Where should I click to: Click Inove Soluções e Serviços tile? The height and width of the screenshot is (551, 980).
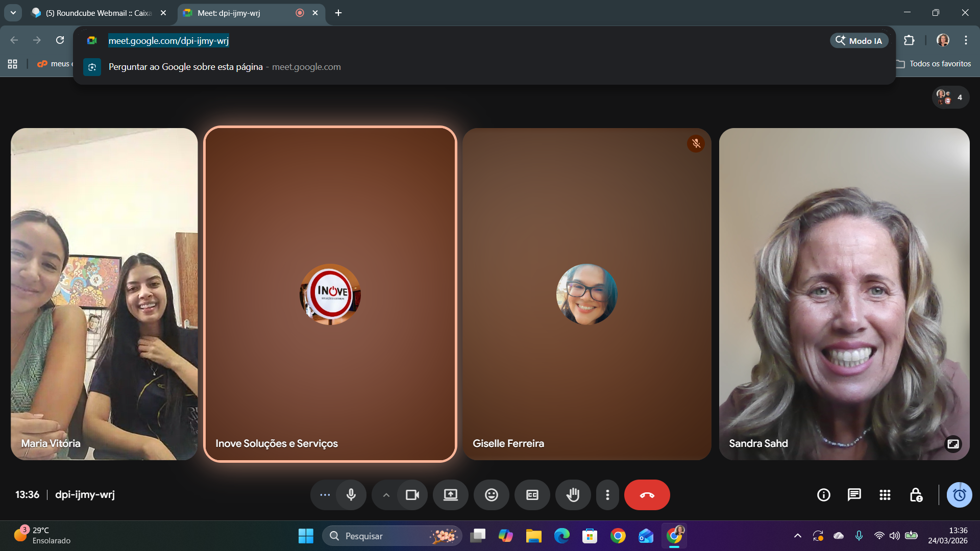tap(330, 294)
